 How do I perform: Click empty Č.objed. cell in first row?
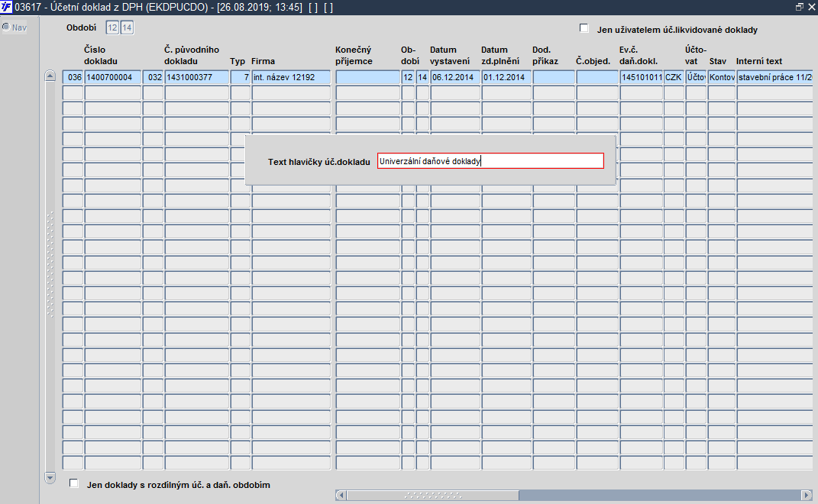click(597, 77)
